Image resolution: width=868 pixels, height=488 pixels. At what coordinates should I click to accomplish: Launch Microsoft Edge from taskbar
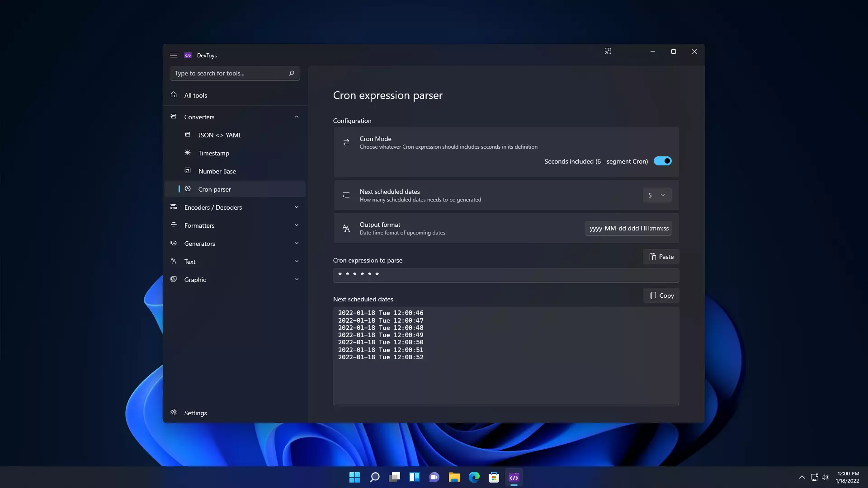click(474, 477)
